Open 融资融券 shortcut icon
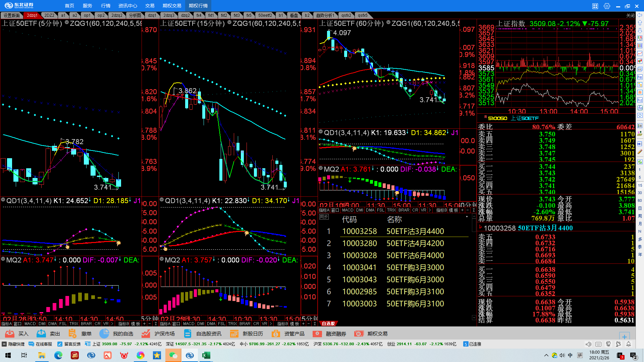Viewport: 644px width, 362px height. point(317,334)
